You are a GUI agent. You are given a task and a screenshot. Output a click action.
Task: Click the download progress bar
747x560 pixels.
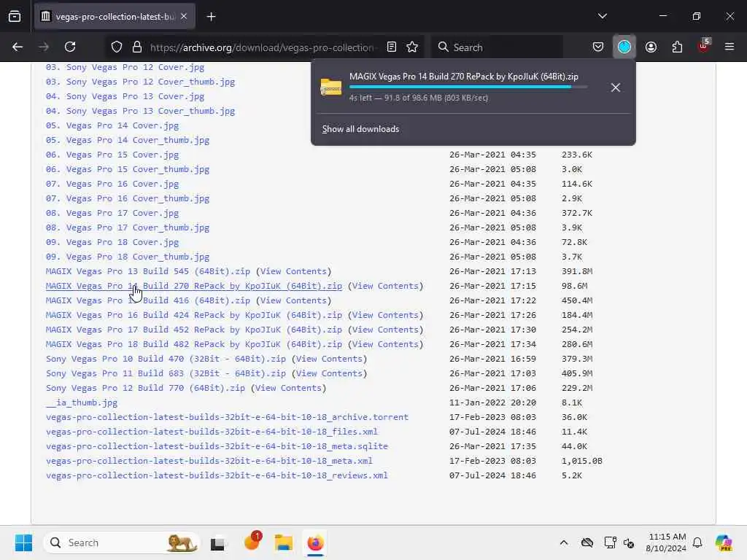(468, 87)
